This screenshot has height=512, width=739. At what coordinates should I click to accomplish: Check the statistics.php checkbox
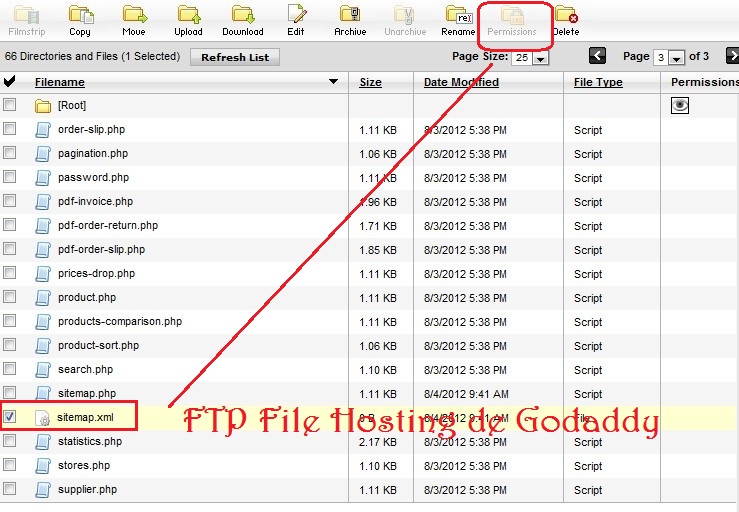coord(9,440)
